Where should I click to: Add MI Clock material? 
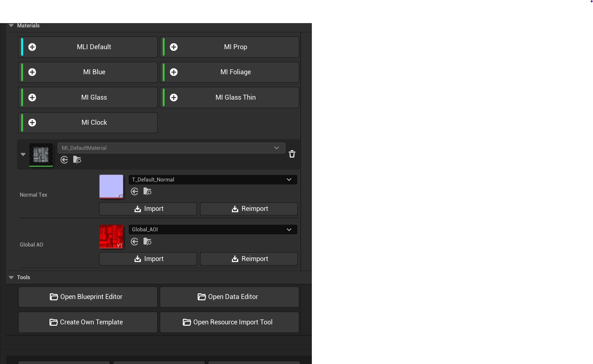click(88, 122)
